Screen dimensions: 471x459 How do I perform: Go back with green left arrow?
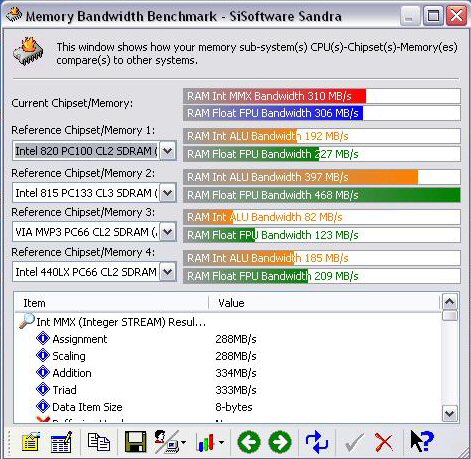[x=249, y=442]
